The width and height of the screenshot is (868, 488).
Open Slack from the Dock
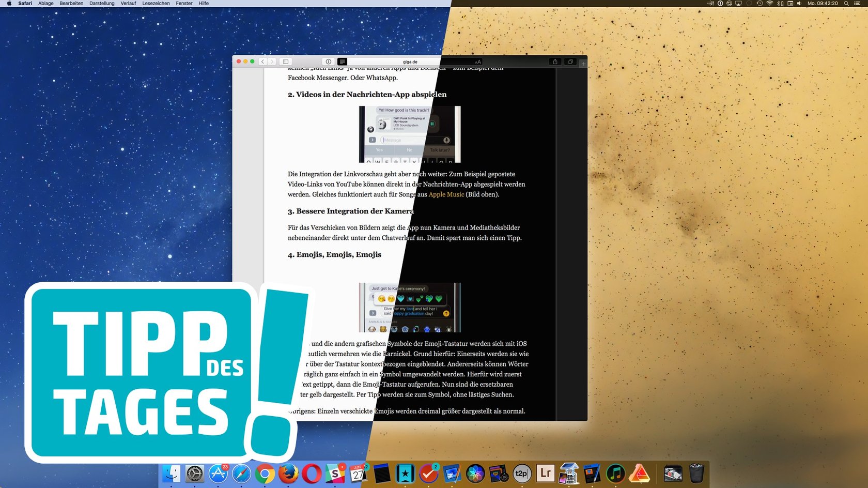click(x=335, y=474)
